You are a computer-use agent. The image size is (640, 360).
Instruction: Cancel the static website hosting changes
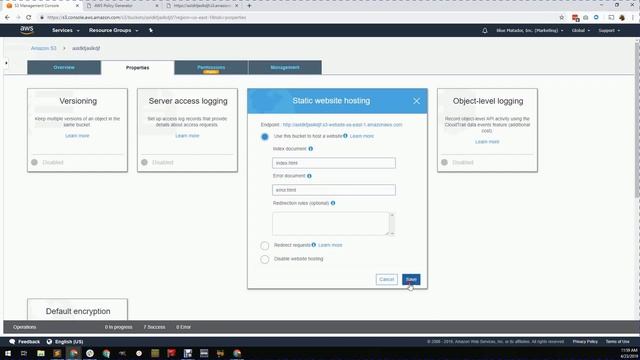pos(387,280)
